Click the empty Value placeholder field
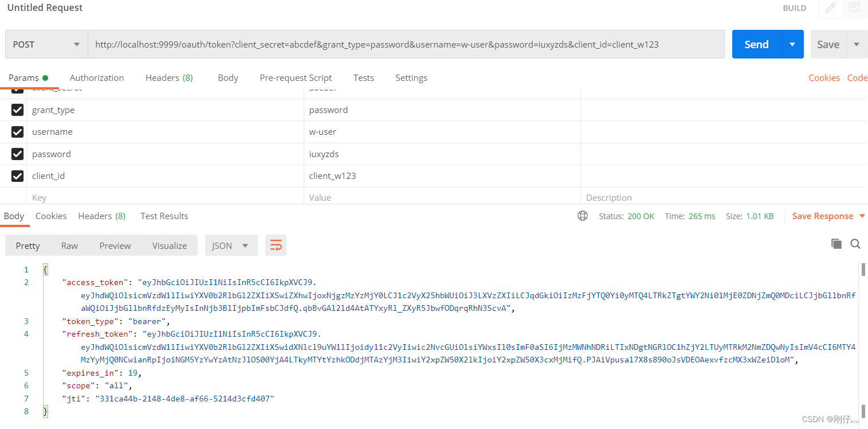Viewport: 868px width, 429px height. tap(442, 197)
